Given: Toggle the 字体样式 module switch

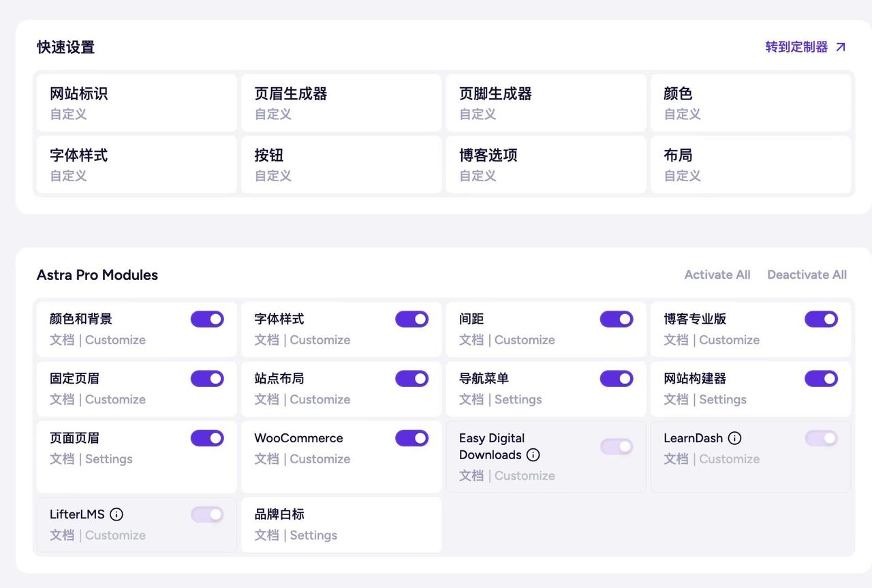Looking at the screenshot, I should click(412, 319).
